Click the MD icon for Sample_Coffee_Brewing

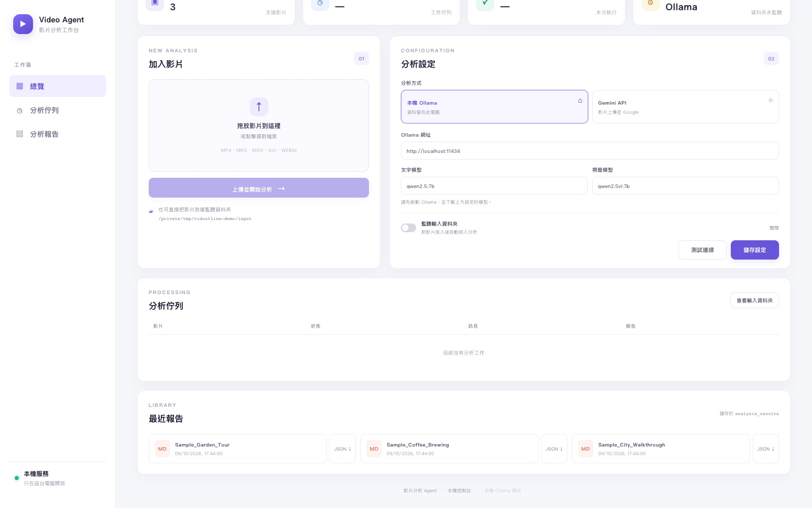[x=374, y=449]
